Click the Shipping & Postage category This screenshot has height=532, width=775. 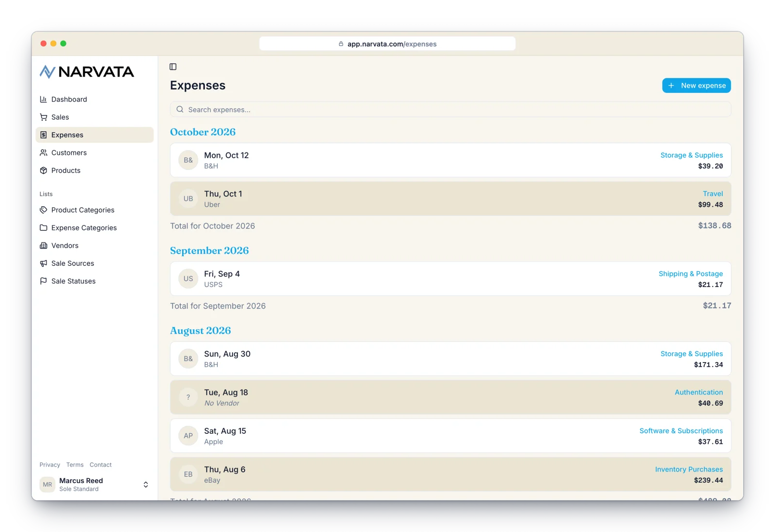click(x=691, y=274)
